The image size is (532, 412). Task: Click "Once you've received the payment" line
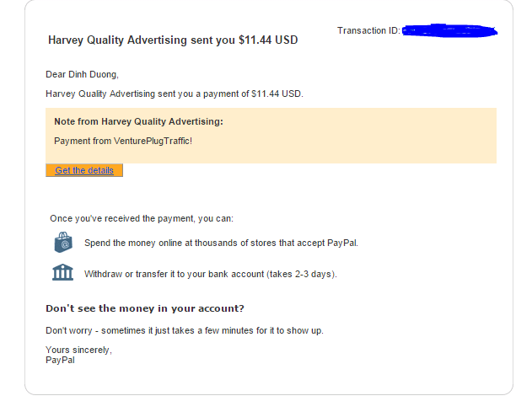[142, 218]
